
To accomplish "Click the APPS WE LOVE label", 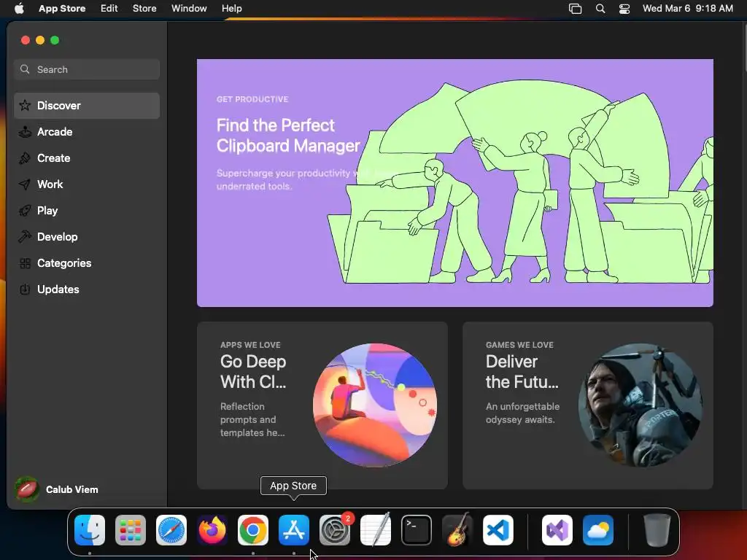I will pos(250,345).
